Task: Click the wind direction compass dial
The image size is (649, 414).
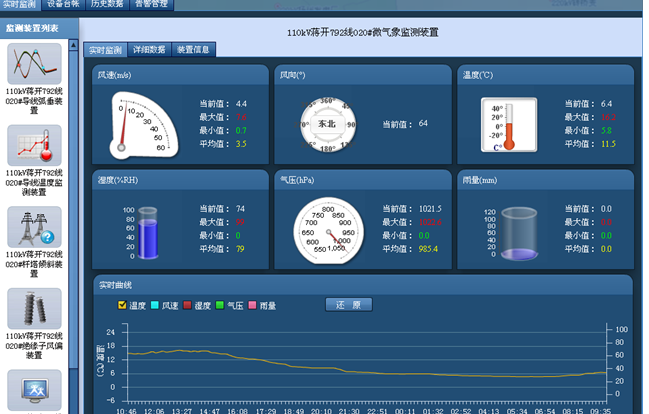Action: coord(326,123)
